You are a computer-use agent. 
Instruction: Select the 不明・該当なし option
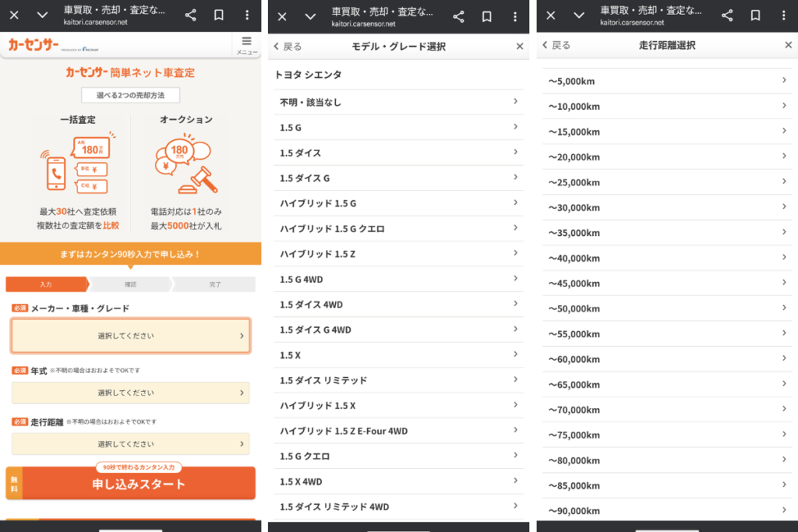point(398,102)
